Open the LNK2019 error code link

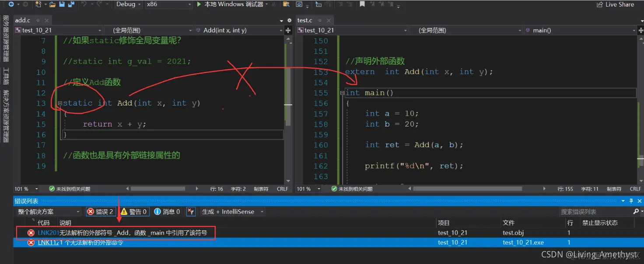[48, 232]
